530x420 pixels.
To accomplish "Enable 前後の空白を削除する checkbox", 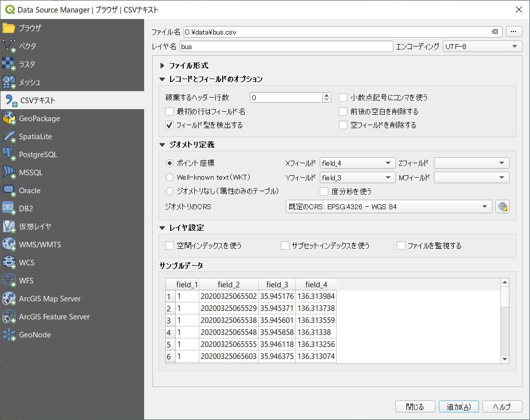I will (x=343, y=111).
